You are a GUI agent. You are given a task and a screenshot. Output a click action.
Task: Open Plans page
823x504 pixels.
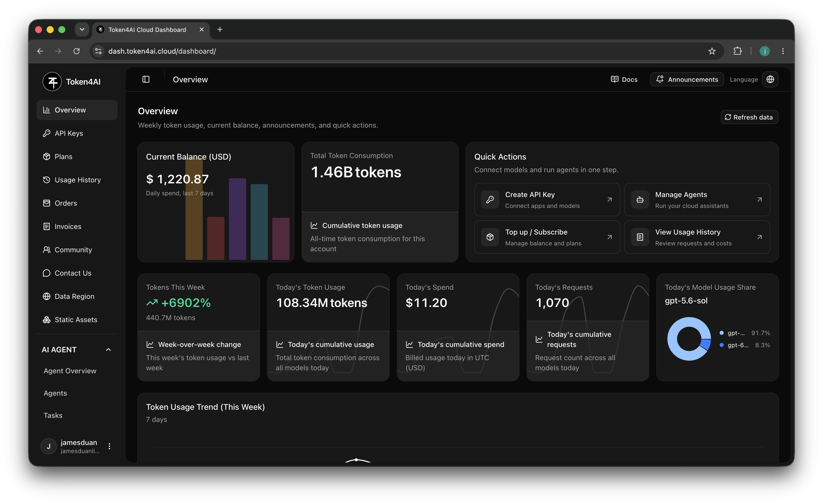(x=77, y=157)
